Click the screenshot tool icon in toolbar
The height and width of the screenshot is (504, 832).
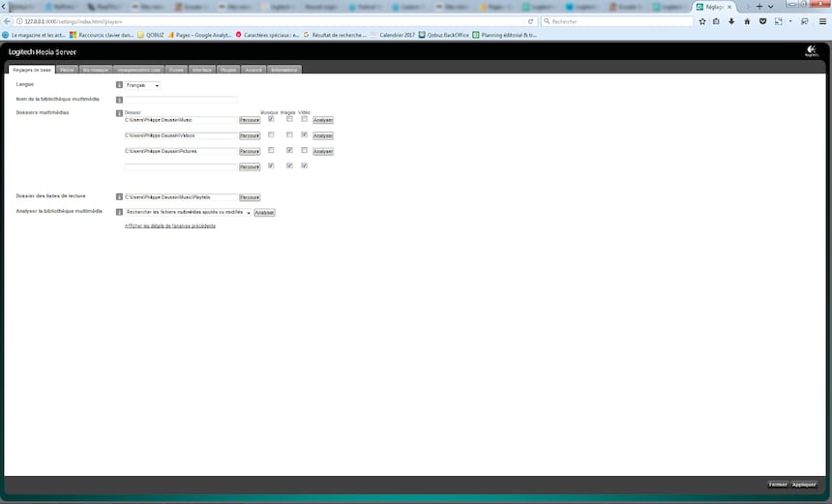pos(779,21)
